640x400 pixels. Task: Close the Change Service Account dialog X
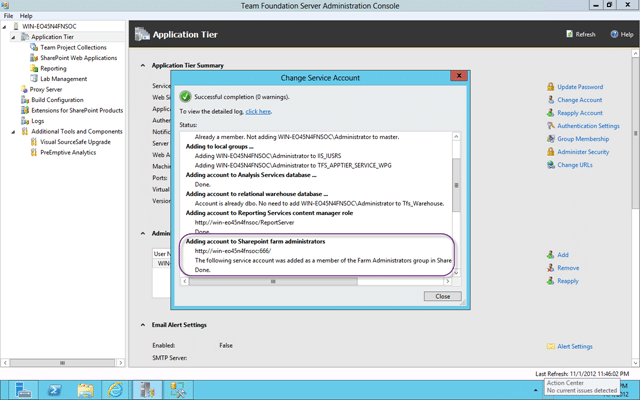tap(459, 76)
